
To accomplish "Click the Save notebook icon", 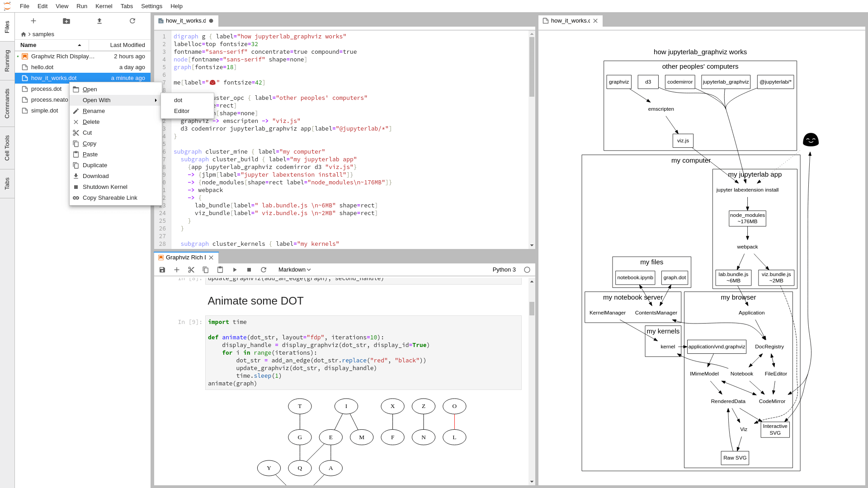I will [162, 269].
